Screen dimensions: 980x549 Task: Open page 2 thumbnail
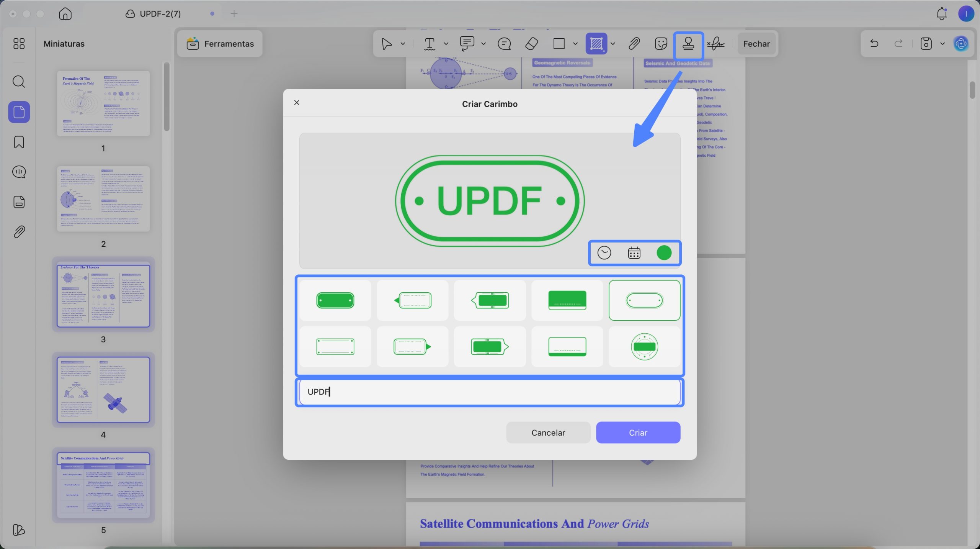pos(103,199)
